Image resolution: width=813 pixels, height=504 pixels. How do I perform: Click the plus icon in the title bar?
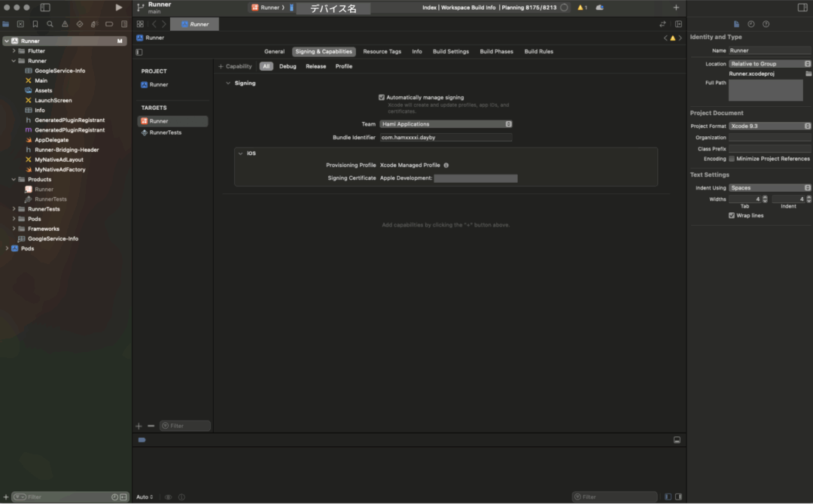tap(676, 8)
